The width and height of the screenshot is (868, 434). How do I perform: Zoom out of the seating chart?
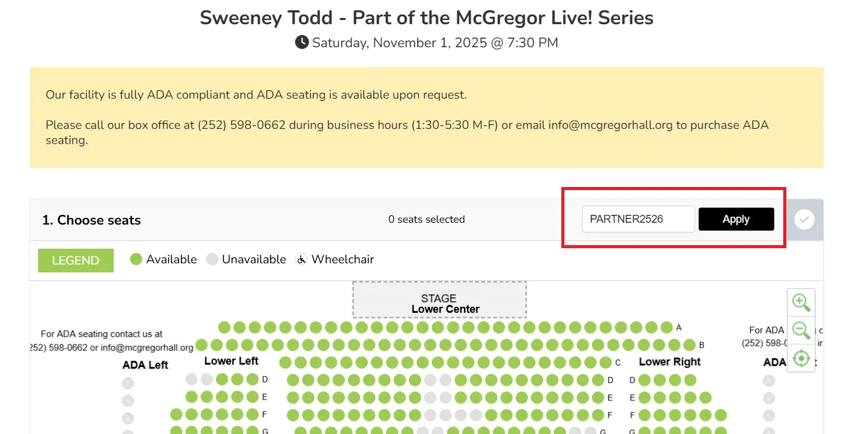(801, 330)
